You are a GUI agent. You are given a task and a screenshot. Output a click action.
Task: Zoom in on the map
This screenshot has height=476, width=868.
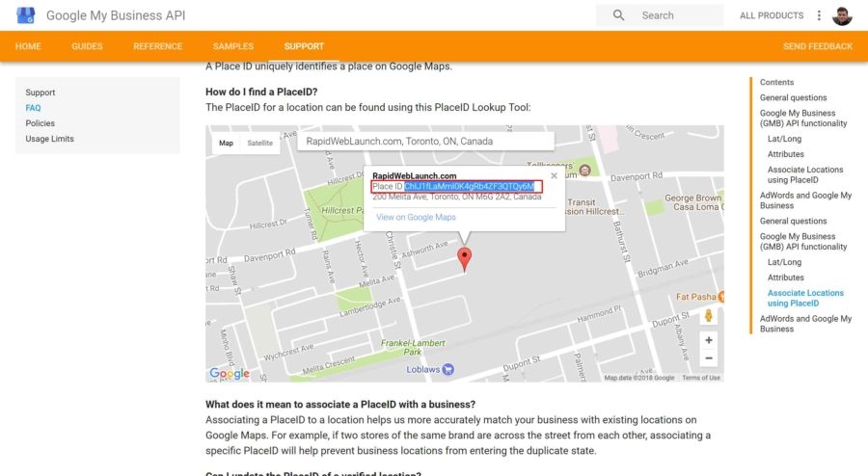coord(709,340)
